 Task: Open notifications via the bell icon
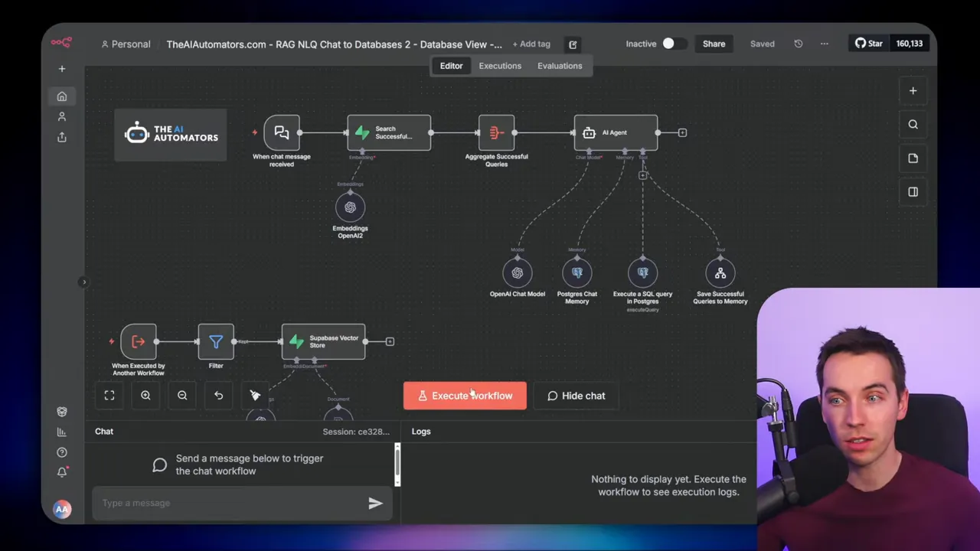pyautogui.click(x=61, y=472)
